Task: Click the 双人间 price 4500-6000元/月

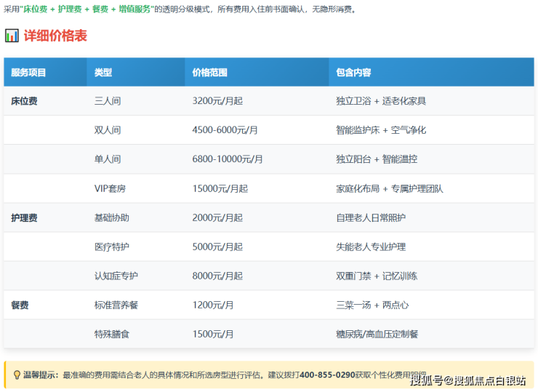Action: coord(225,130)
